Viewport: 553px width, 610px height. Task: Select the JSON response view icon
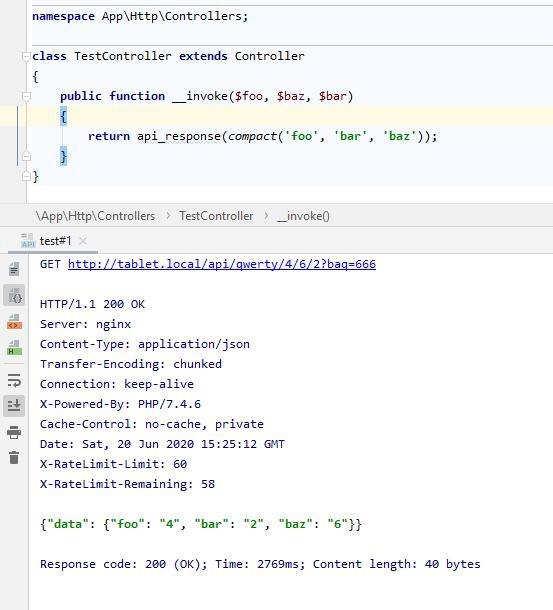tap(14, 295)
